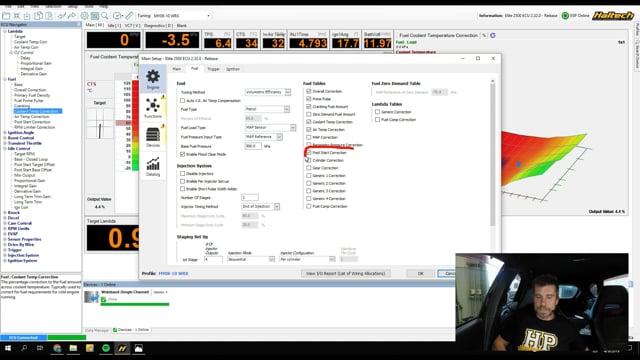
Task: Enable Gear Correction checkbox
Action: [x=309, y=168]
